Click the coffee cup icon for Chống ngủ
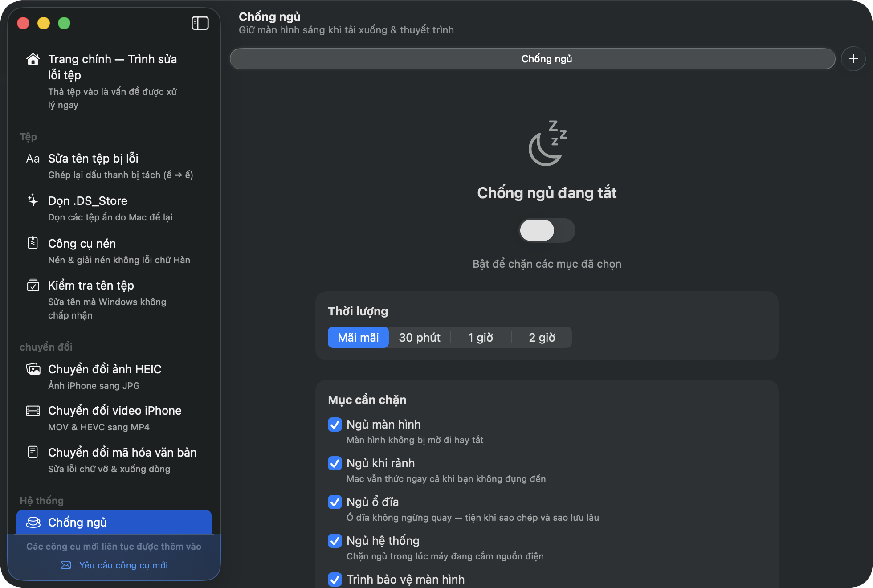 33,522
